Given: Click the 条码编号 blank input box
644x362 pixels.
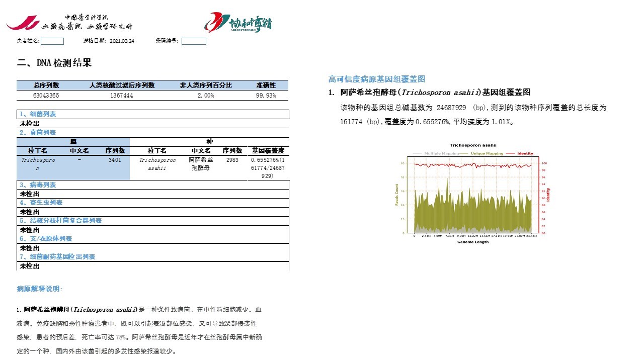Looking at the screenshot, I should point(194,41).
